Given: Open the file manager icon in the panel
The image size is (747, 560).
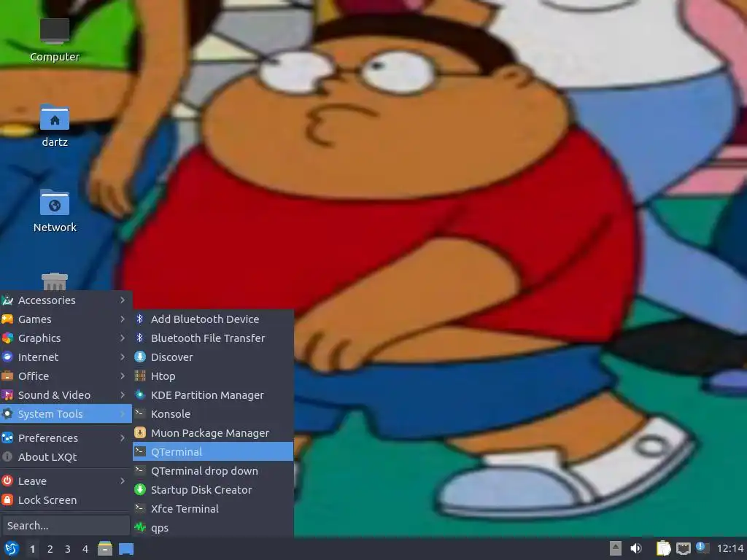Looking at the screenshot, I should (105, 548).
